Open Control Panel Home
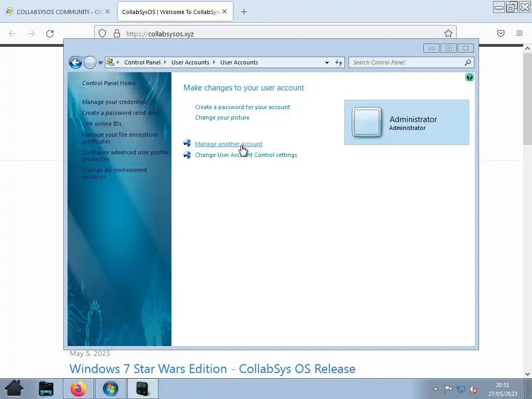The height and width of the screenshot is (399, 532). [109, 83]
